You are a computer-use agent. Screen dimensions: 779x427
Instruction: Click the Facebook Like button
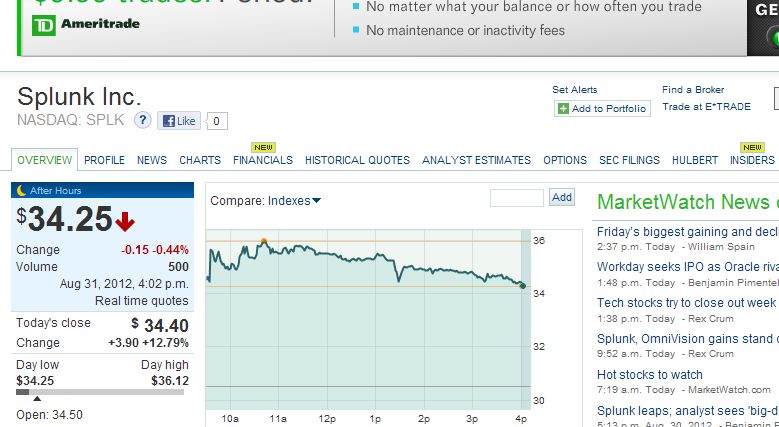pos(179,121)
